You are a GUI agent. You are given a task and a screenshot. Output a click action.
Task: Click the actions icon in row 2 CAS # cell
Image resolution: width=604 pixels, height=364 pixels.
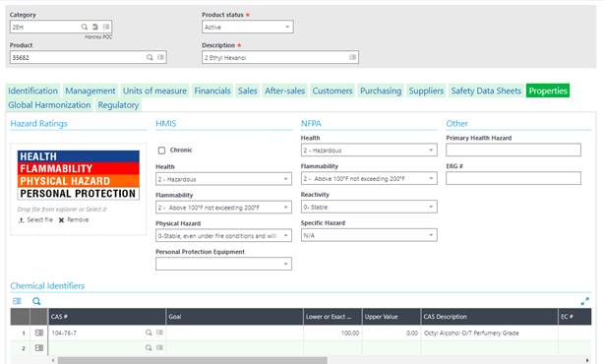[x=160, y=348]
